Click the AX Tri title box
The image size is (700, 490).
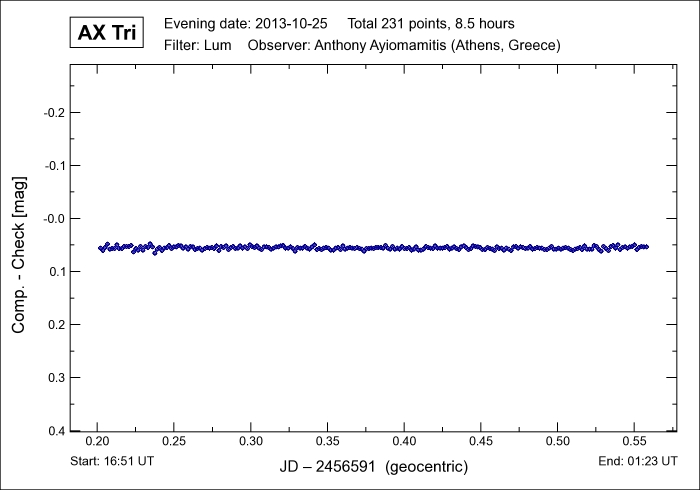coord(106,33)
